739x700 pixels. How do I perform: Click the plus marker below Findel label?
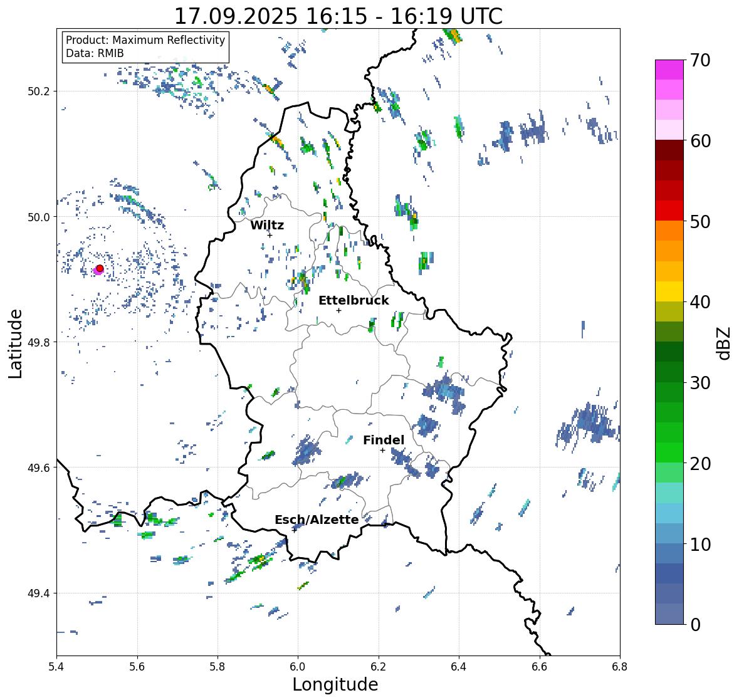pos(382,450)
